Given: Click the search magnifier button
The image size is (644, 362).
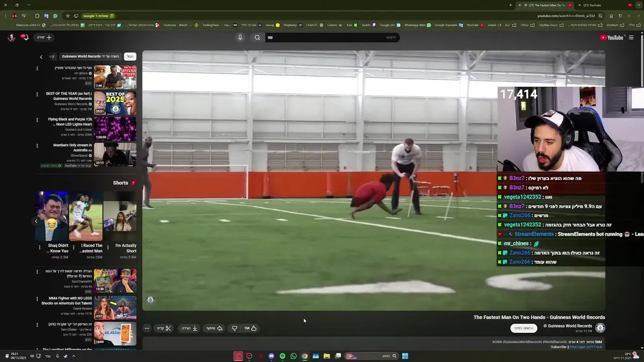Looking at the screenshot, I should click(x=257, y=37).
